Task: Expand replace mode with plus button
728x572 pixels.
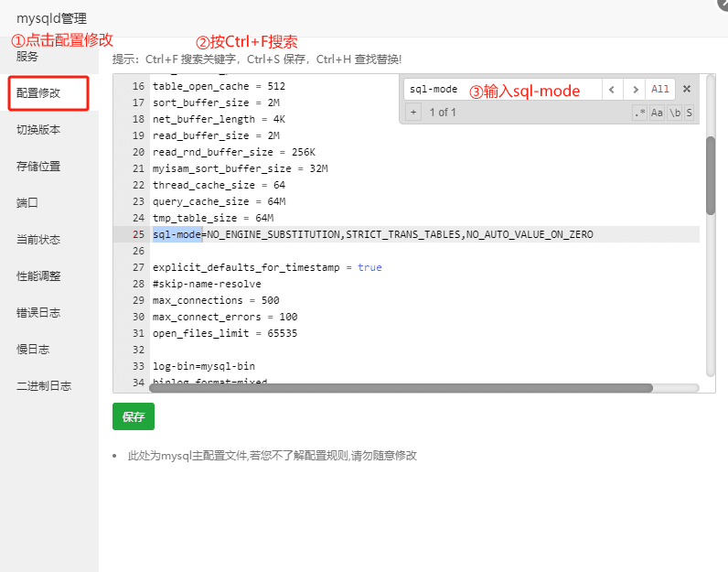Action: [x=413, y=113]
